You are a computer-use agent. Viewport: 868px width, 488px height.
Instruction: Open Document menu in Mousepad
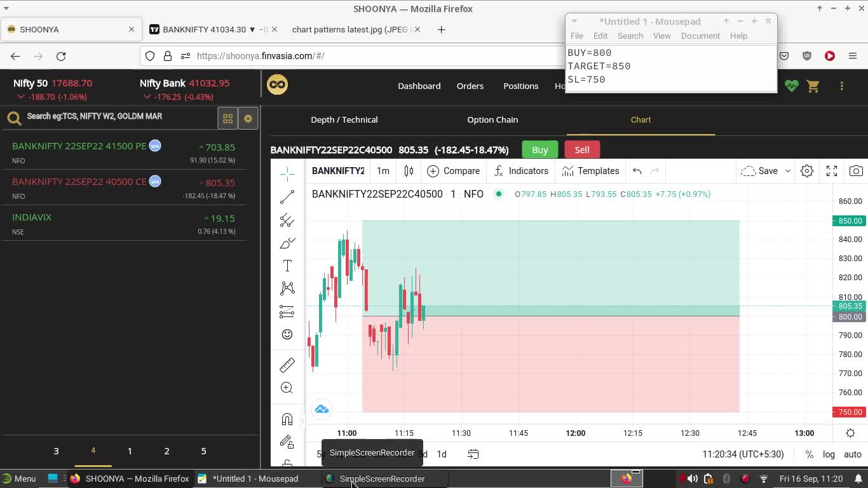700,36
